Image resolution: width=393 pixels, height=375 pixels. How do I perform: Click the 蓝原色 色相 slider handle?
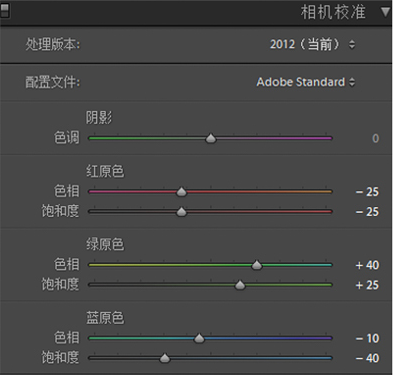point(199,338)
